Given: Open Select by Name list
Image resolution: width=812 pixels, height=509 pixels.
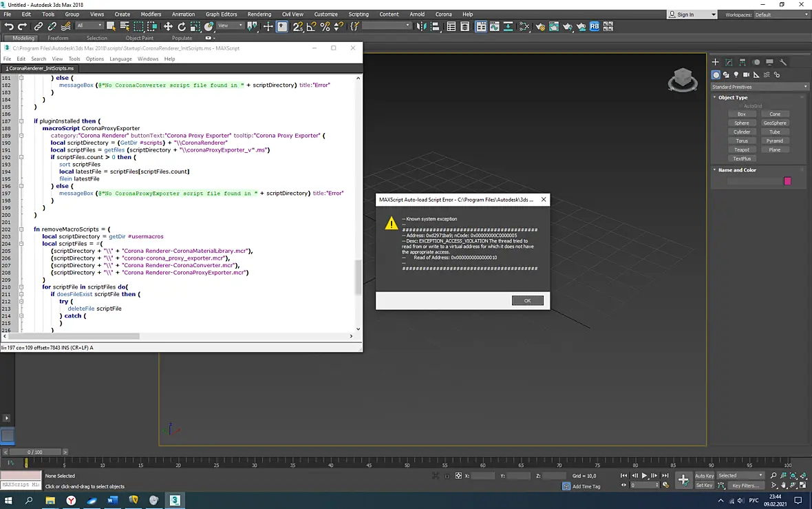Looking at the screenshot, I should point(125,26).
